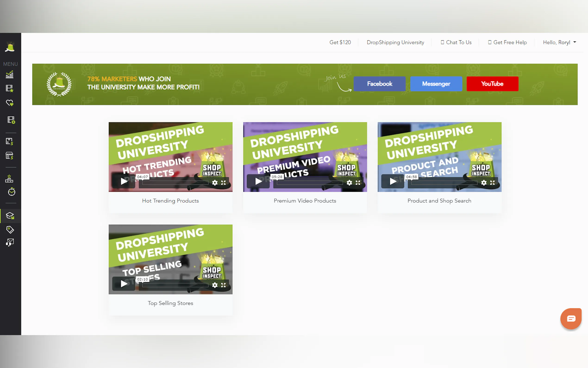Click the MENU label in sidebar
588x368 pixels.
(10, 64)
